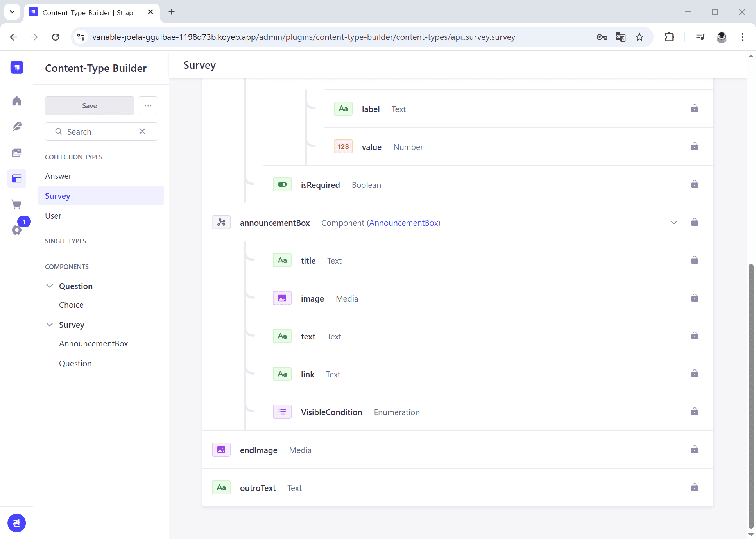Image resolution: width=756 pixels, height=539 pixels.
Task: Click lock icon on endImage row
Action: point(694,450)
